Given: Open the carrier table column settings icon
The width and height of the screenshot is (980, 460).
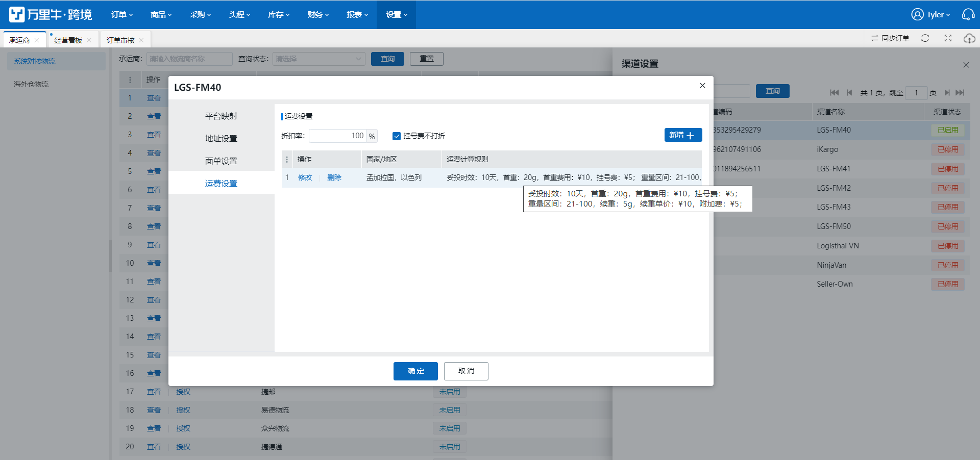Looking at the screenshot, I should pos(130,80).
